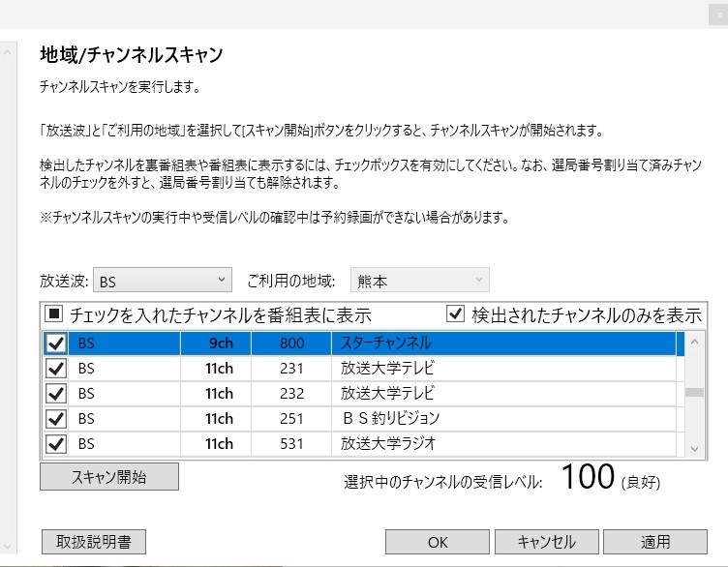Toggle checkbox for 放送大学テレビ channel 231

[x=56, y=369]
